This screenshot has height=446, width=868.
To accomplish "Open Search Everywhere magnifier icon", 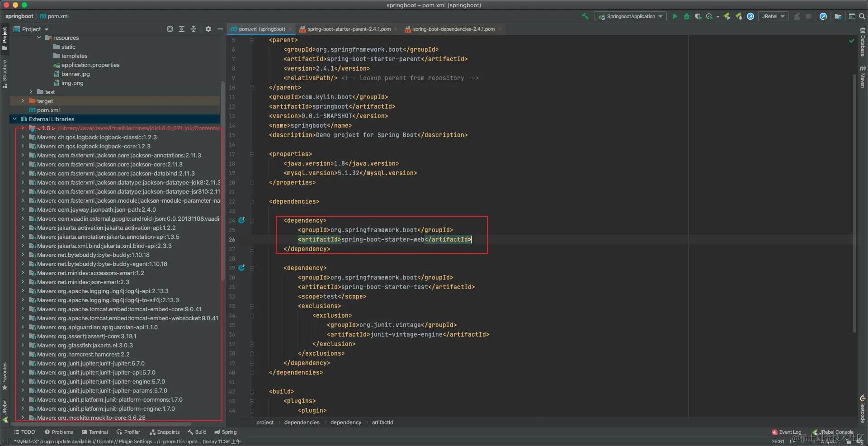I will [x=862, y=16].
